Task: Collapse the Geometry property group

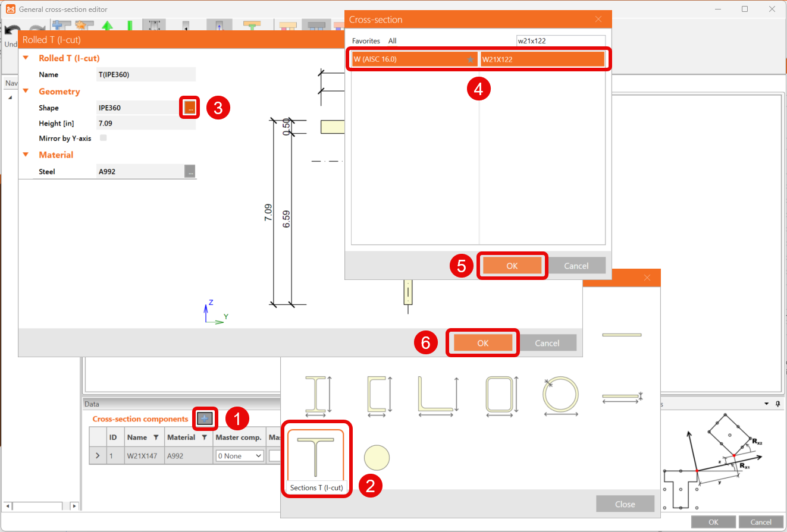Action: click(26, 92)
